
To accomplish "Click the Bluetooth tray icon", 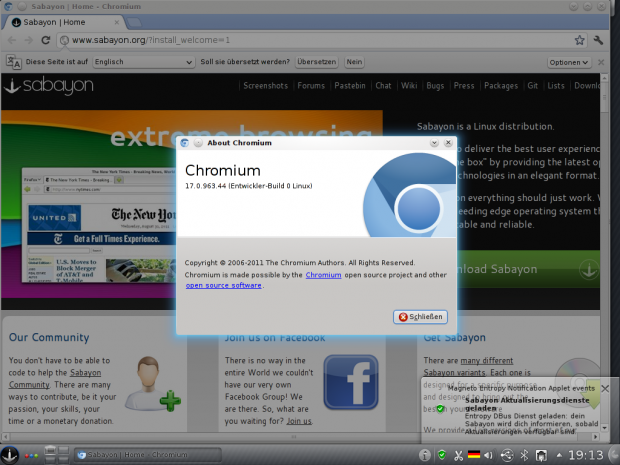I will point(524,456).
